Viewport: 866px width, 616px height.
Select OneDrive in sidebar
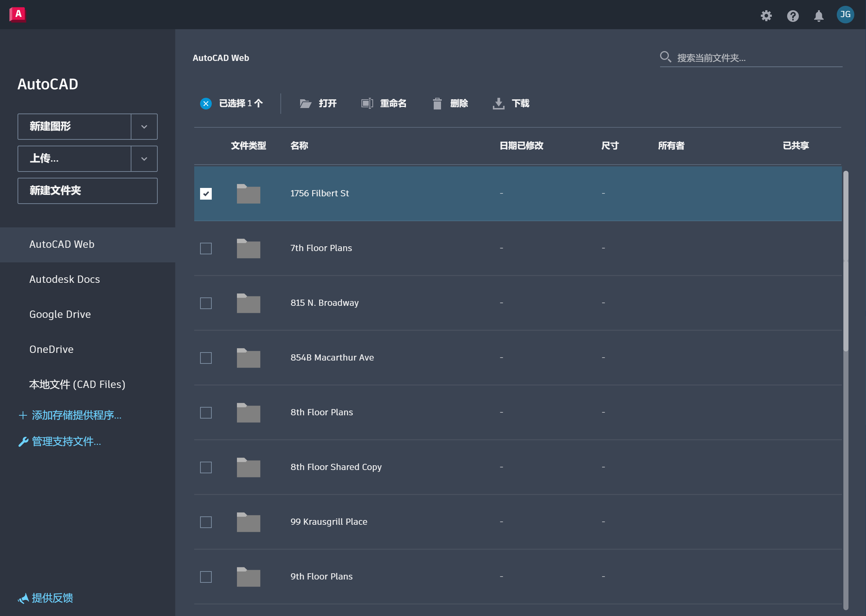tap(88, 349)
